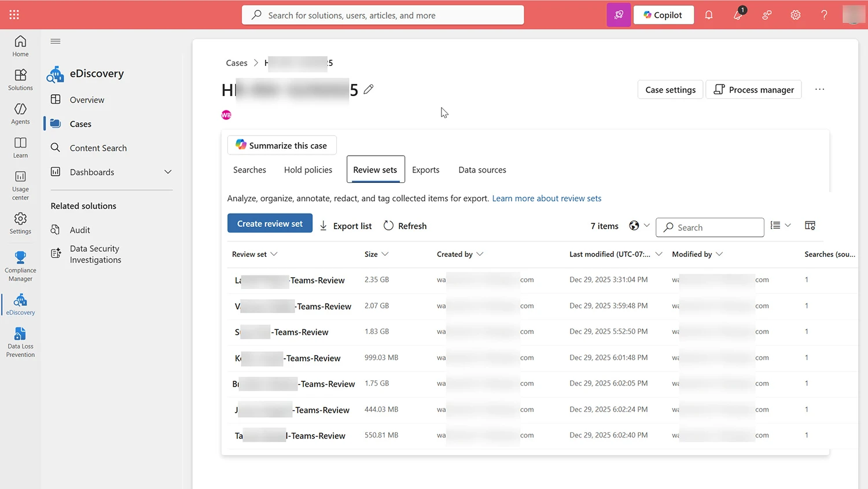Image resolution: width=868 pixels, height=489 pixels.
Task: Open Settings in left rail
Action: click(20, 223)
